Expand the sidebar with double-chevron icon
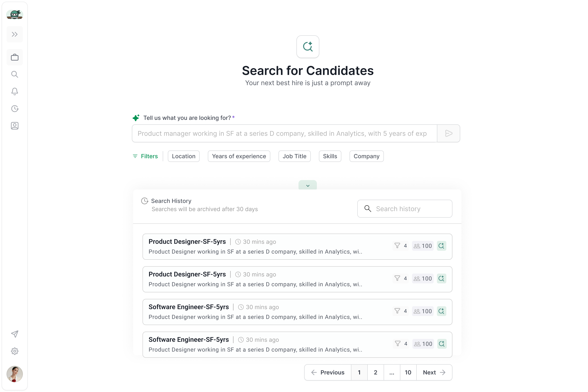Screen dimensions: 588x392 (x=14, y=34)
